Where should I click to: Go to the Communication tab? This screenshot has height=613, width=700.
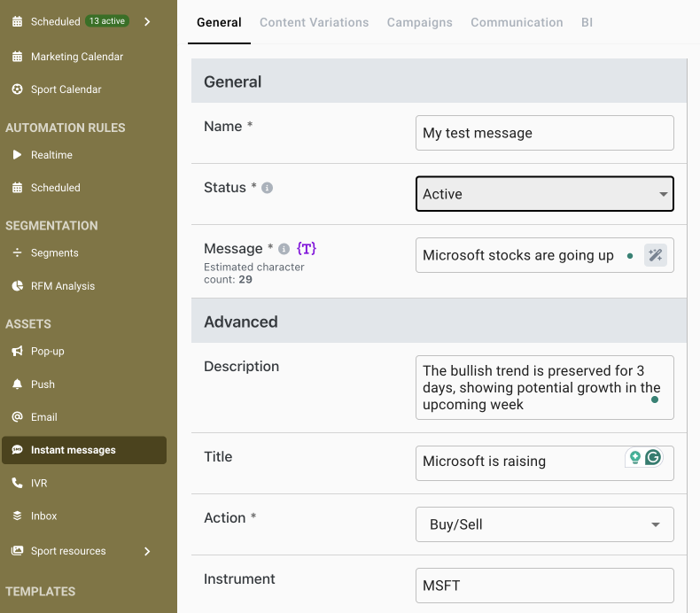tap(517, 22)
